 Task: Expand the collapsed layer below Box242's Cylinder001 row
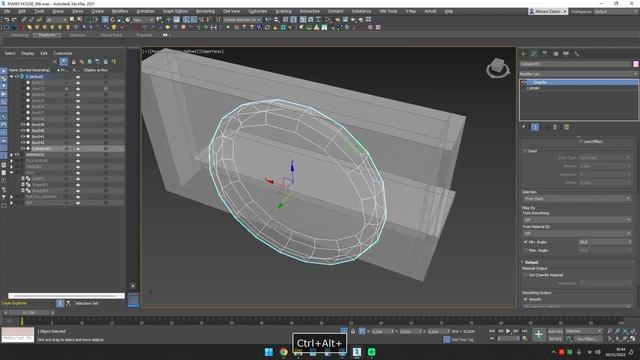pyautogui.click(x=11, y=155)
